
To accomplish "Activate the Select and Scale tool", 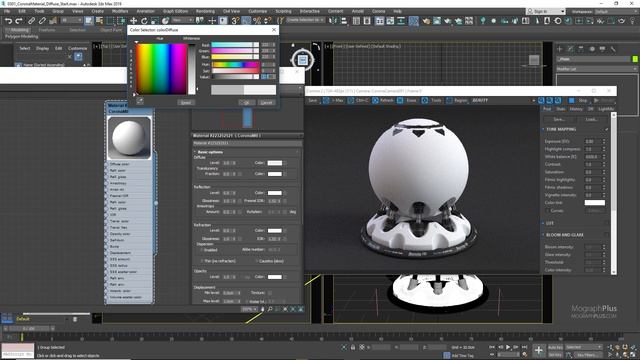I will [x=155, y=20].
